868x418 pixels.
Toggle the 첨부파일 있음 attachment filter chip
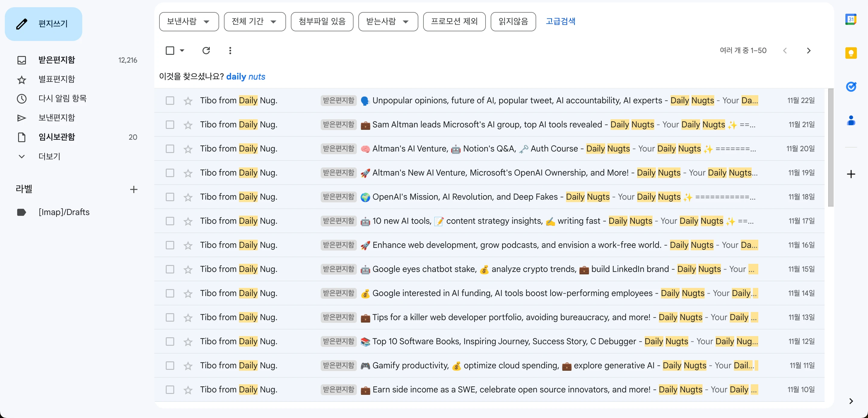coord(322,22)
